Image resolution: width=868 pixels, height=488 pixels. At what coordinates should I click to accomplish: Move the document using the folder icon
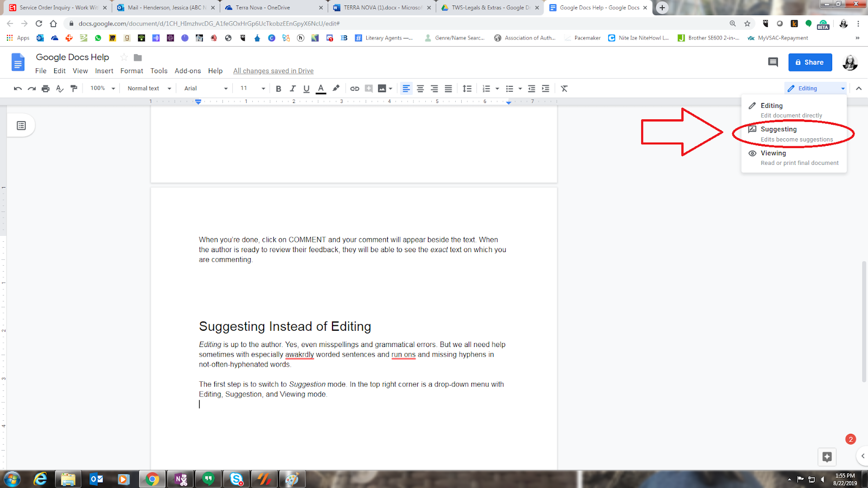138,57
